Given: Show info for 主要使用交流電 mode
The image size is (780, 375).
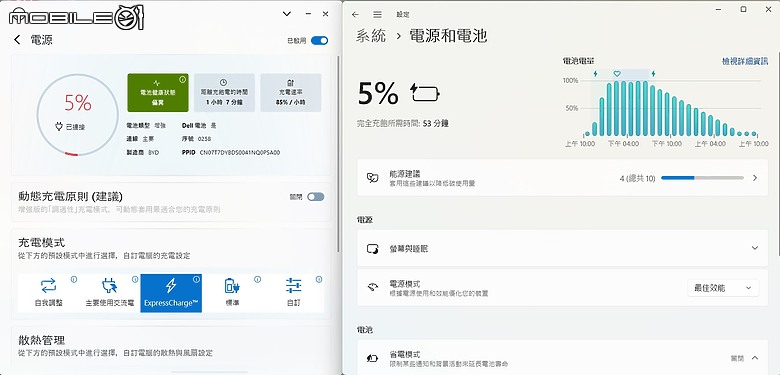Looking at the screenshot, I should pos(135,280).
